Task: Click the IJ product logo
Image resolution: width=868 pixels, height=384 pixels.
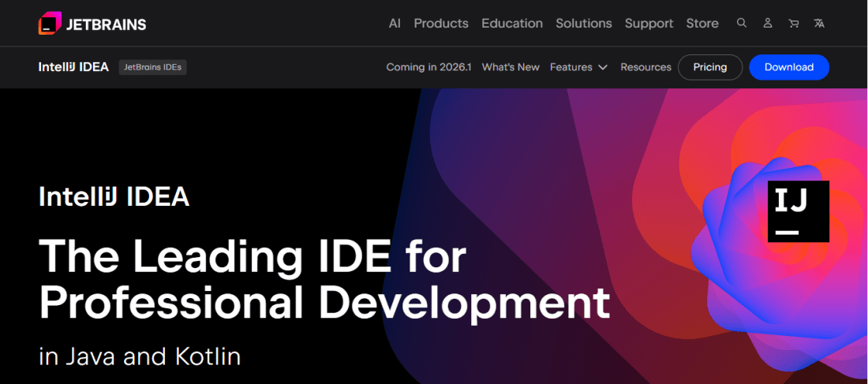Action: pos(799,211)
